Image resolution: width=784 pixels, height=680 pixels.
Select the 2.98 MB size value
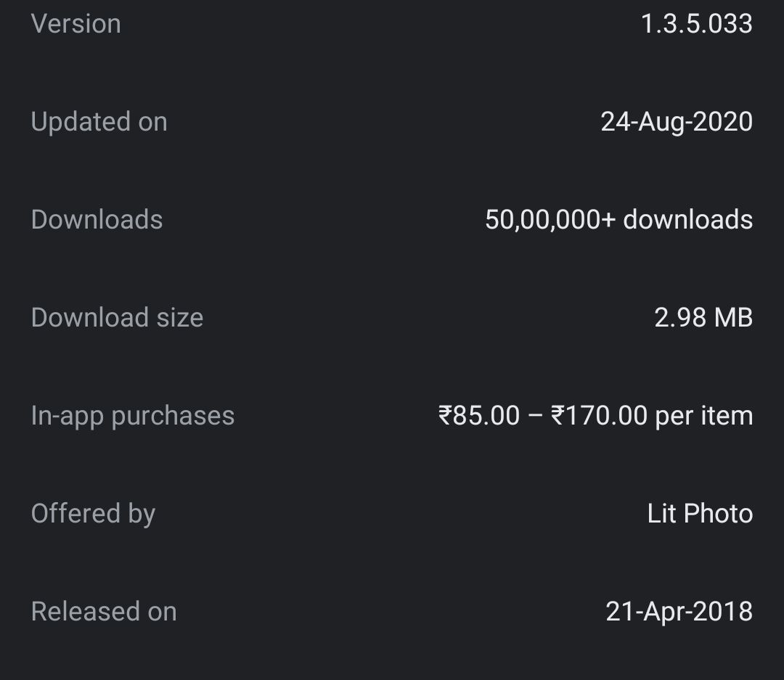coord(703,318)
